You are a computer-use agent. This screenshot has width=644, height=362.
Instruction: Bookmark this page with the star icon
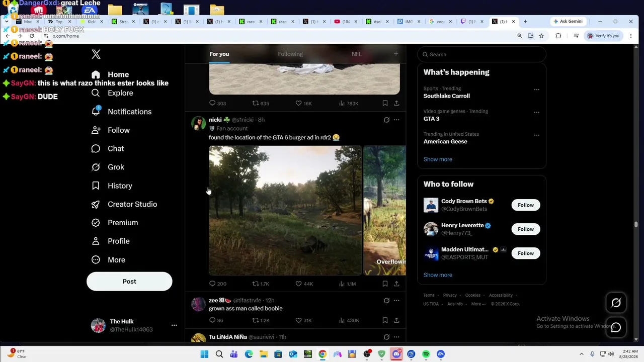click(541, 36)
